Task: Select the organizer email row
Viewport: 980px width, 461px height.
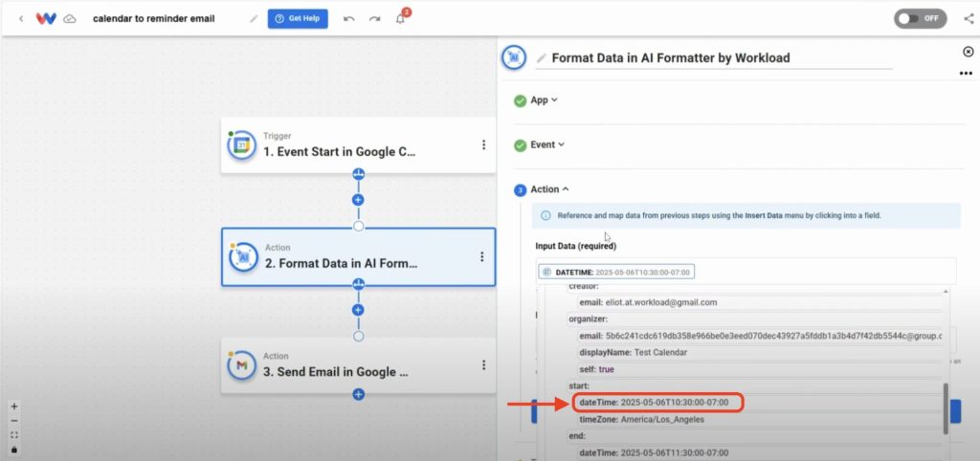Action: [761, 336]
